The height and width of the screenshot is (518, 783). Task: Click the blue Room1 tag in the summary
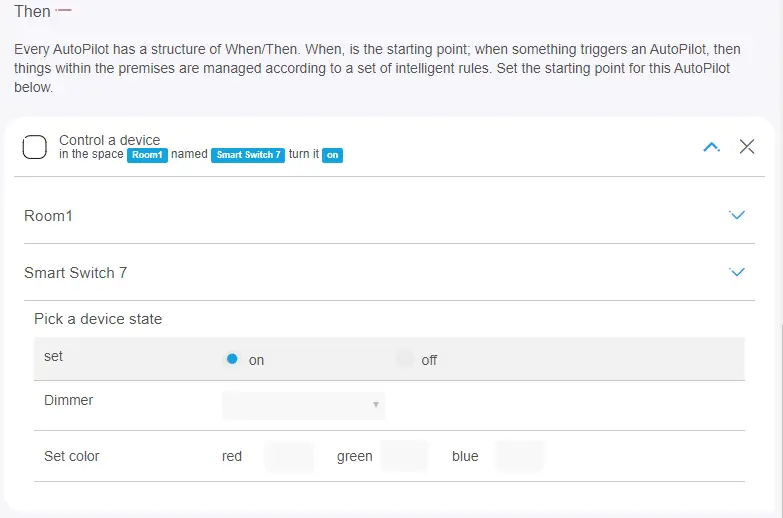(147, 156)
